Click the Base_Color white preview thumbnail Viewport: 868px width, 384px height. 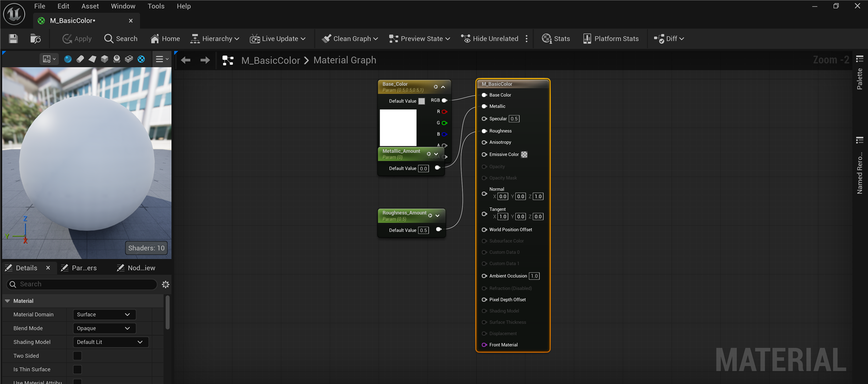pyautogui.click(x=398, y=128)
